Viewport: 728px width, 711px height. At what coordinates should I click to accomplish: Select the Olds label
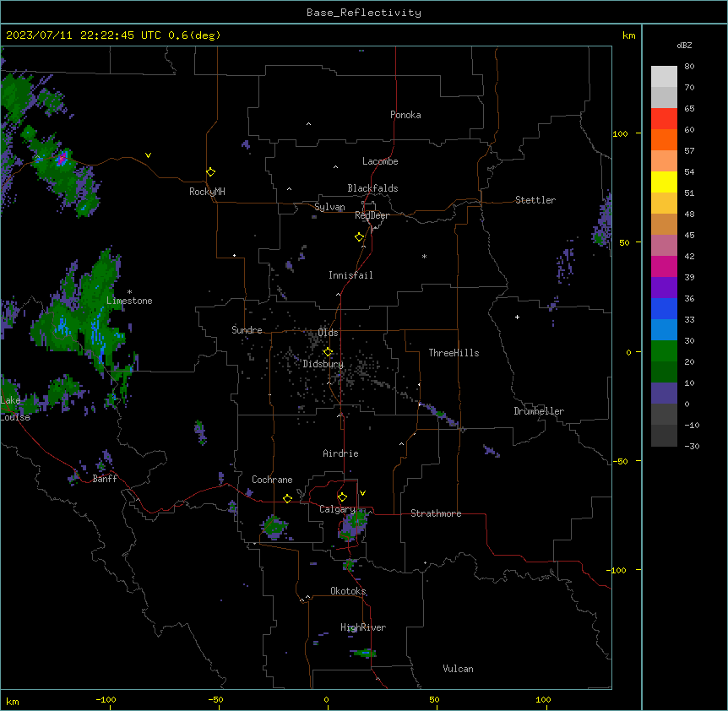pos(328,333)
